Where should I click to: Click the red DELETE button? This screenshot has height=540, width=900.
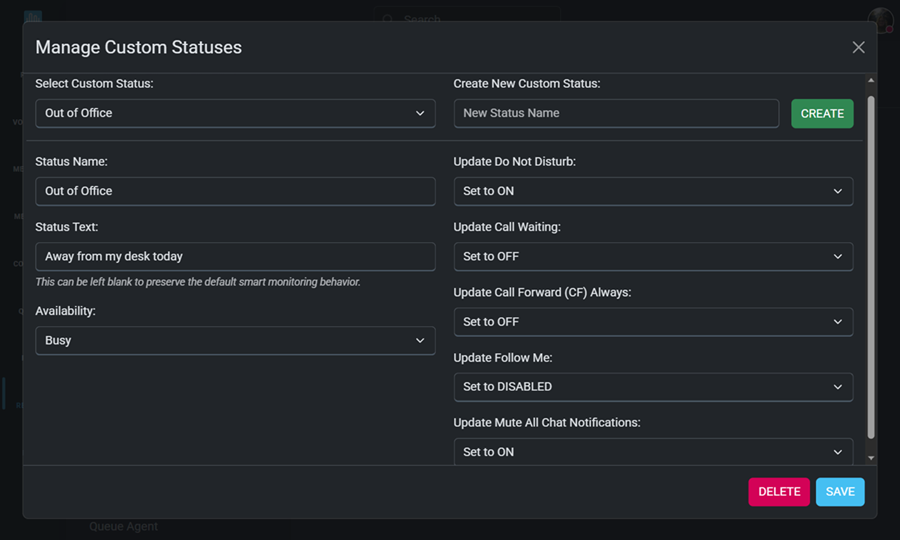point(779,492)
